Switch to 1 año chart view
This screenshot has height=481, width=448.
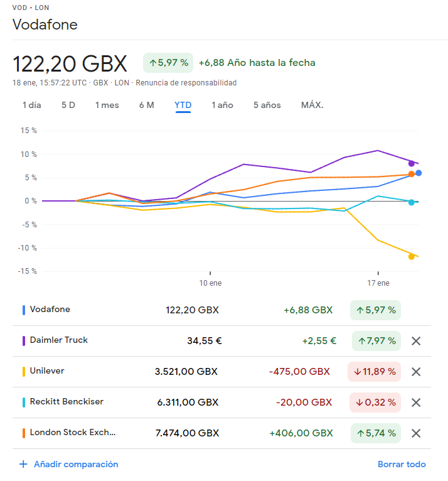coord(222,105)
